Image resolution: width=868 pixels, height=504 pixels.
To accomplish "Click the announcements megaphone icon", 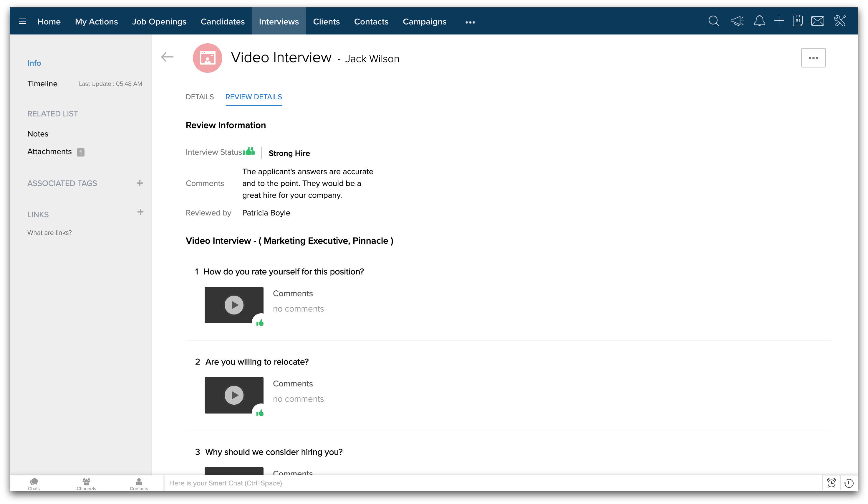I will [737, 22].
